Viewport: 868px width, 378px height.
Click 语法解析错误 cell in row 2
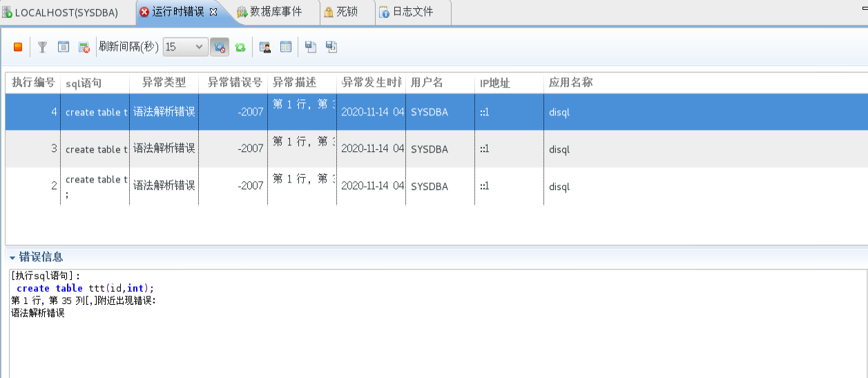(x=164, y=186)
